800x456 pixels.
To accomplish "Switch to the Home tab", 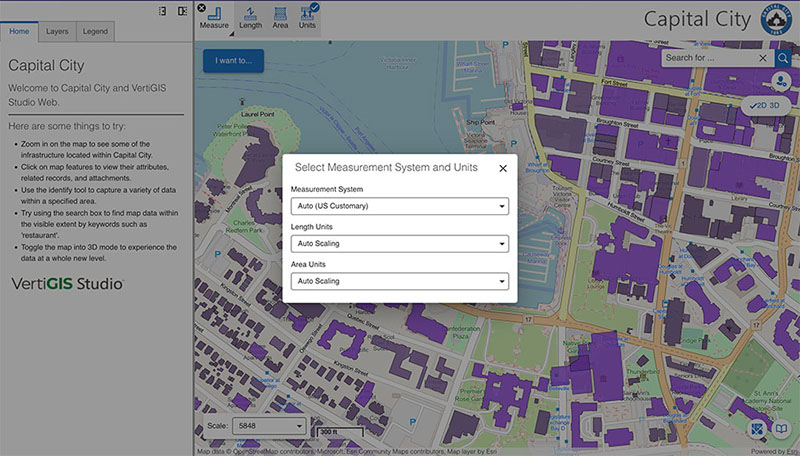I will coord(19,31).
